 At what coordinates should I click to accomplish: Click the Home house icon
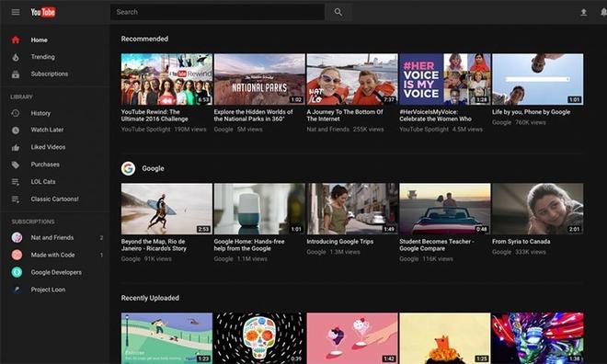click(16, 40)
